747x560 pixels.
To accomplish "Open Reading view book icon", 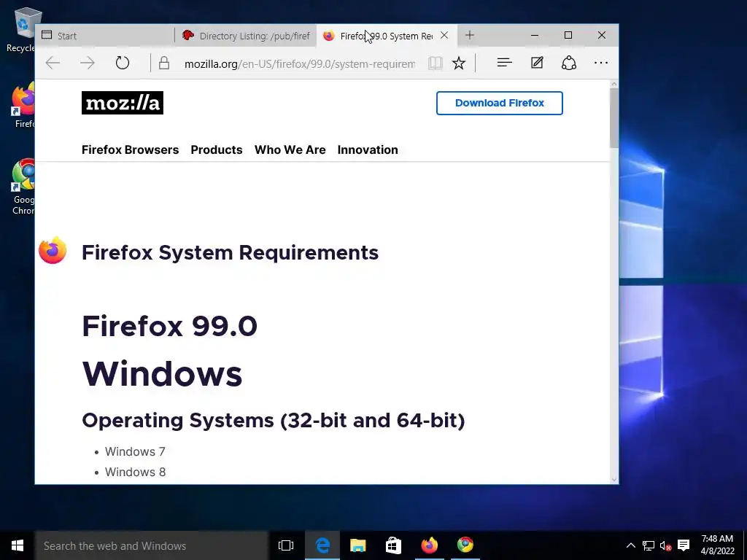I will 435,63.
